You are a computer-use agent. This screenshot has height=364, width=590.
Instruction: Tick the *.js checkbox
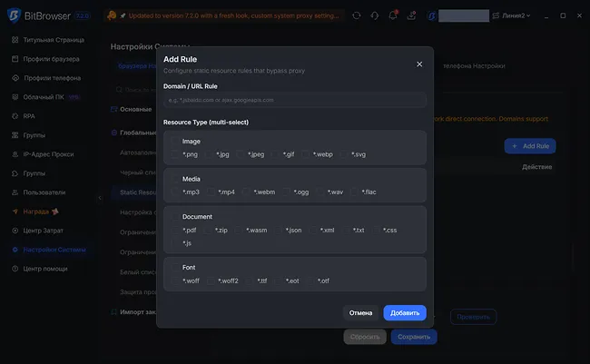175,243
